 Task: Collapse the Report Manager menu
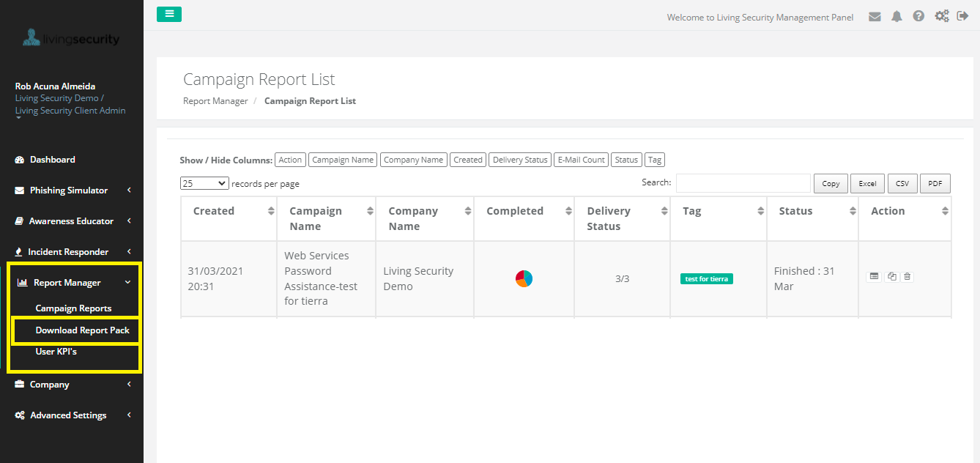tap(72, 283)
